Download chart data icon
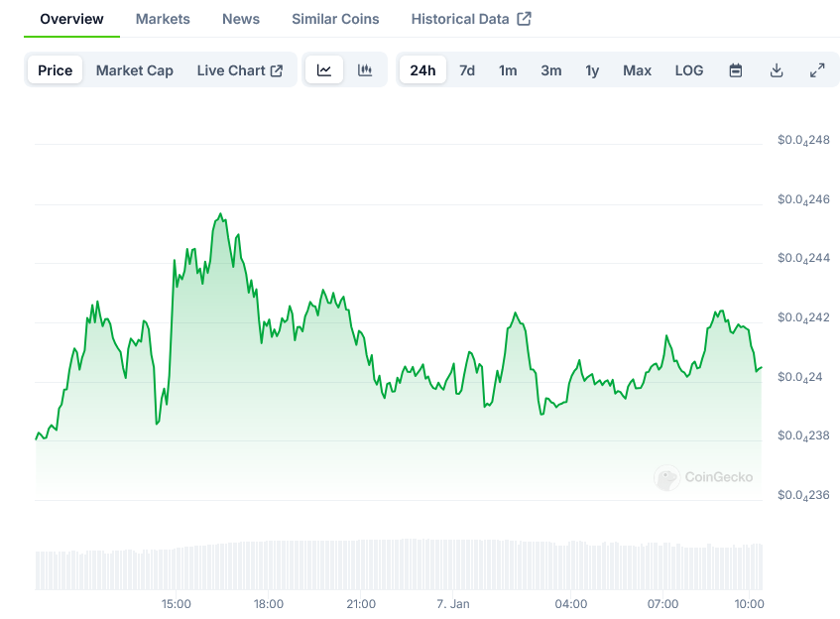The height and width of the screenshot is (619, 840). coord(777,70)
